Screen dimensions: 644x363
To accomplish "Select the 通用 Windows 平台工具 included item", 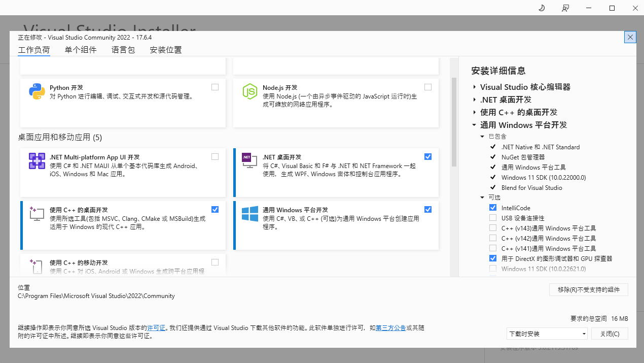I will click(533, 167).
